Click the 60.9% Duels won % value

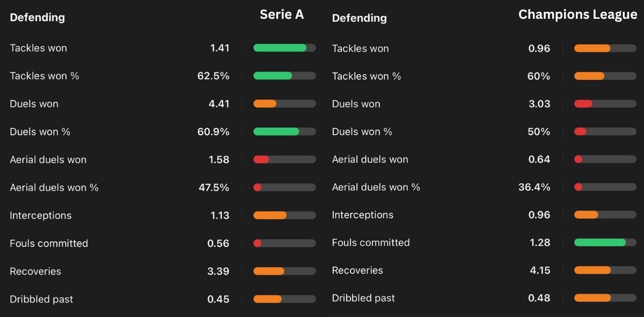213,132
